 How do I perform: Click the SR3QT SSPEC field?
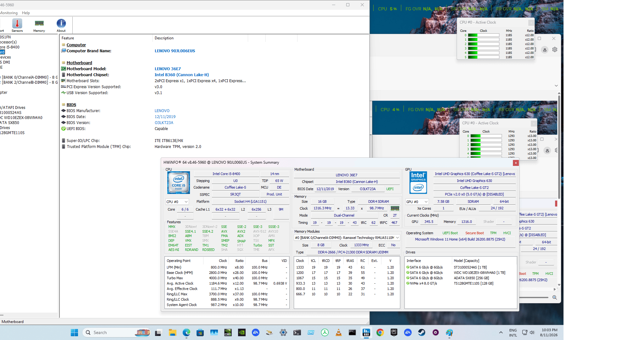coord(235,194)
